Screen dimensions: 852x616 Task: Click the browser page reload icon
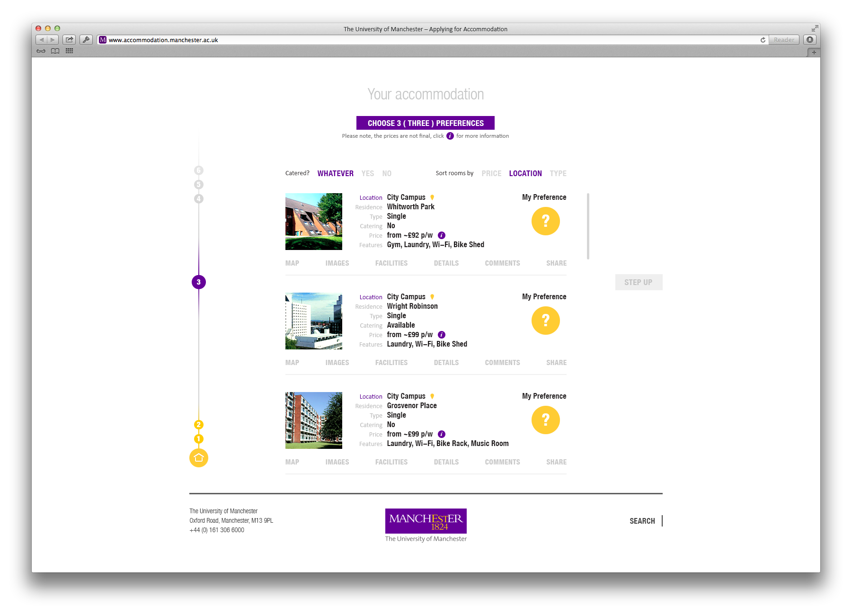[x=763, y=40]
